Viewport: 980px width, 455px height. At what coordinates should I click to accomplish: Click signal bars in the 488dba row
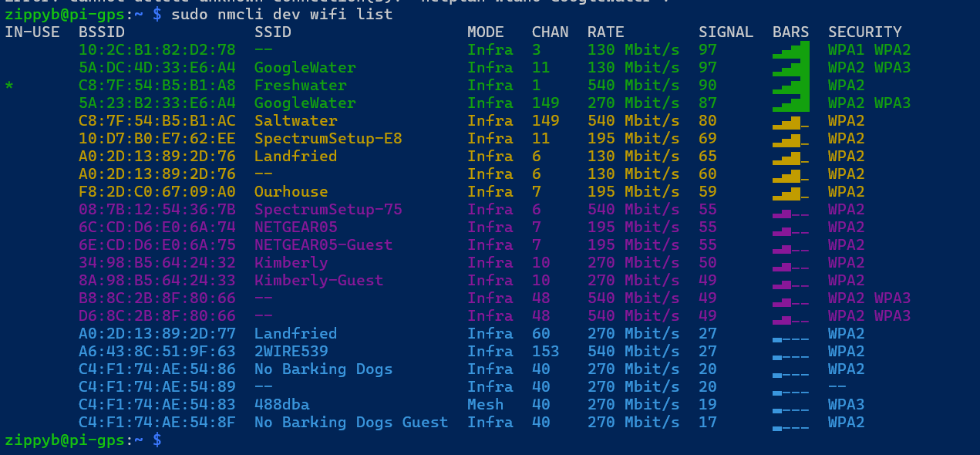point(791,405)
